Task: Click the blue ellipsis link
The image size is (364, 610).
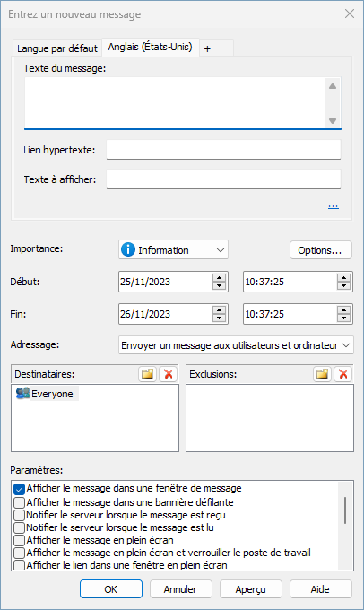Action: pyautogui.click(x=334, y=205)
